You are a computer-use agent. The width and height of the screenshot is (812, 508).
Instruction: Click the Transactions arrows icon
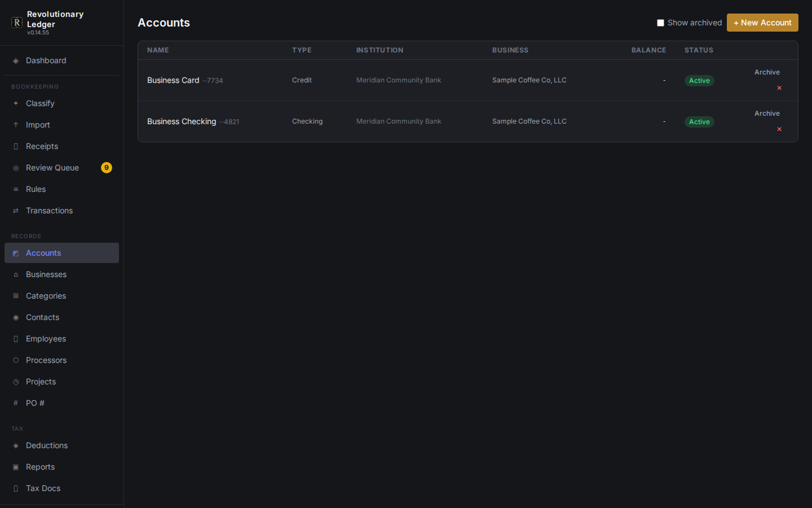point(16,211)
